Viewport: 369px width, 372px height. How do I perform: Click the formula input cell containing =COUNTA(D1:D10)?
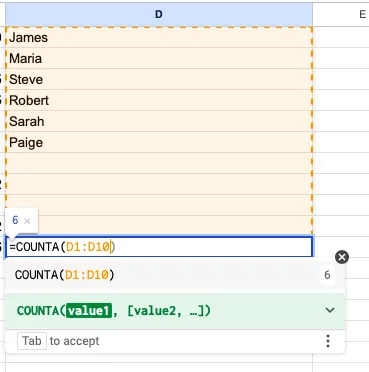pyautogui.click(x=159, y=247)
